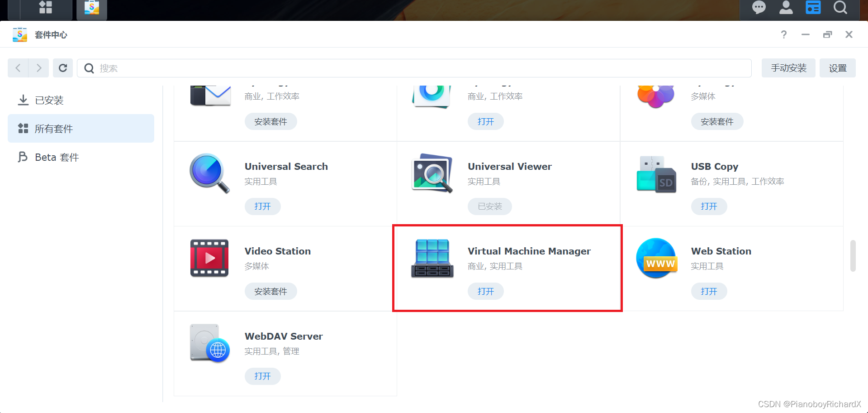Click USB Copy package title
This screenshot has height=413, width=868.
(715, 167)
